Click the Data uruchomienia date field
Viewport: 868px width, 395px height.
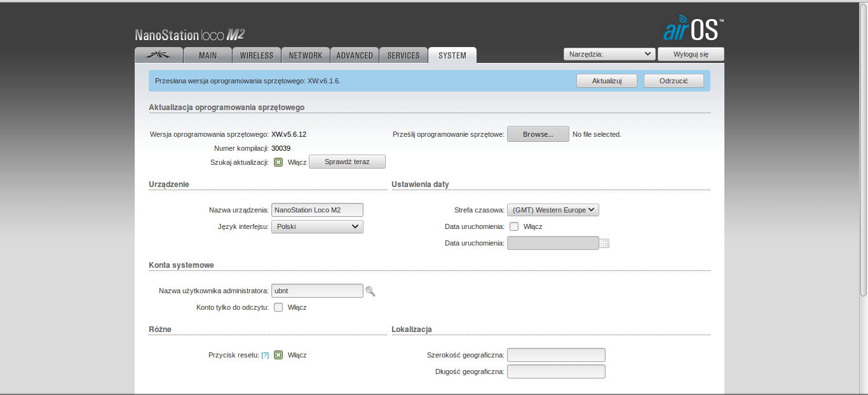tap(553, 243)
